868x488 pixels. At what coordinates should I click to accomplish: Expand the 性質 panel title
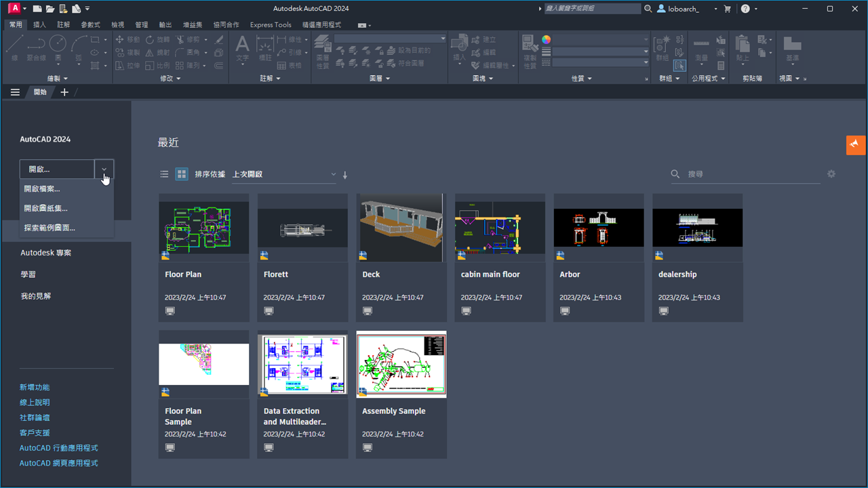tap(582, 79)
